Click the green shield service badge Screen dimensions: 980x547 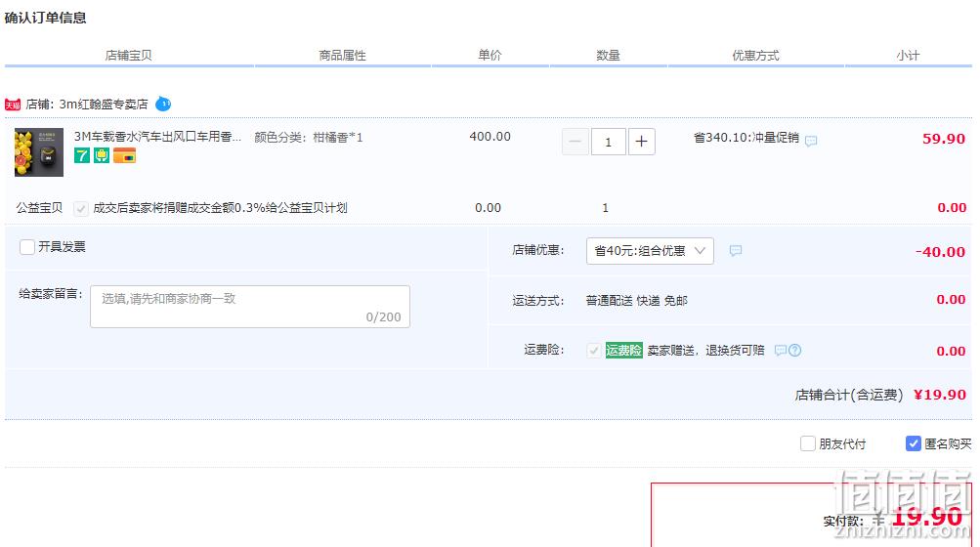point(102,155)
